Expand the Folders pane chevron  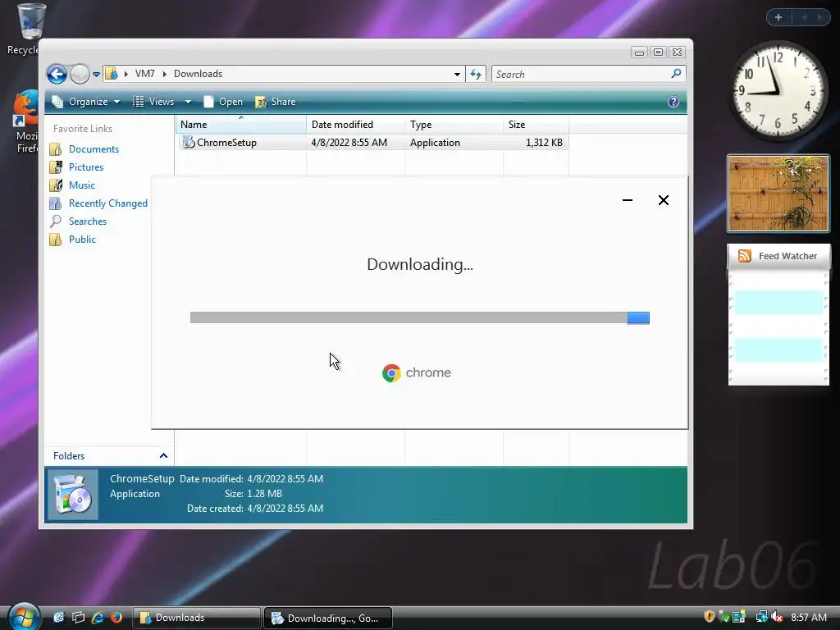[x=163, y=456]
